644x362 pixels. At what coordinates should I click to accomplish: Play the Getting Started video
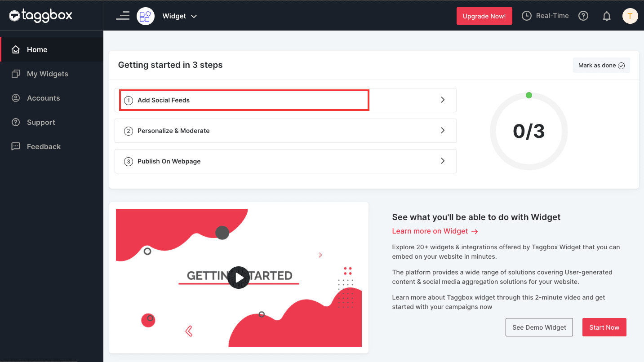click(239, 278)
